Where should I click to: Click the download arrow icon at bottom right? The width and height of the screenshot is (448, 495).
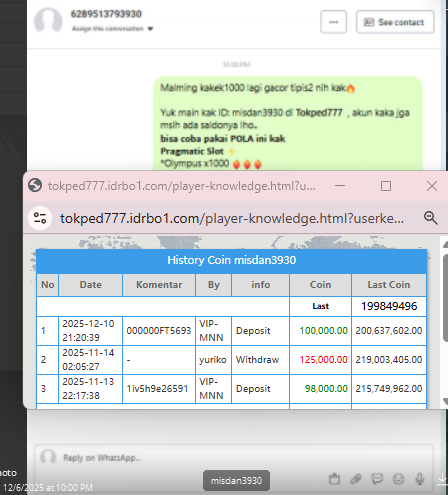click(x=442, y=479)
